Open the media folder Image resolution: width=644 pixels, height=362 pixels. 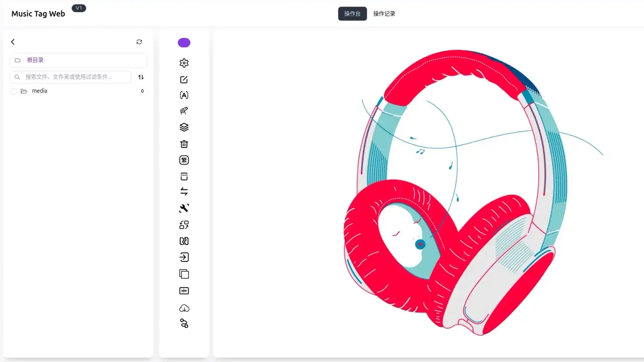pyautogui.click(x=40, y=91)
